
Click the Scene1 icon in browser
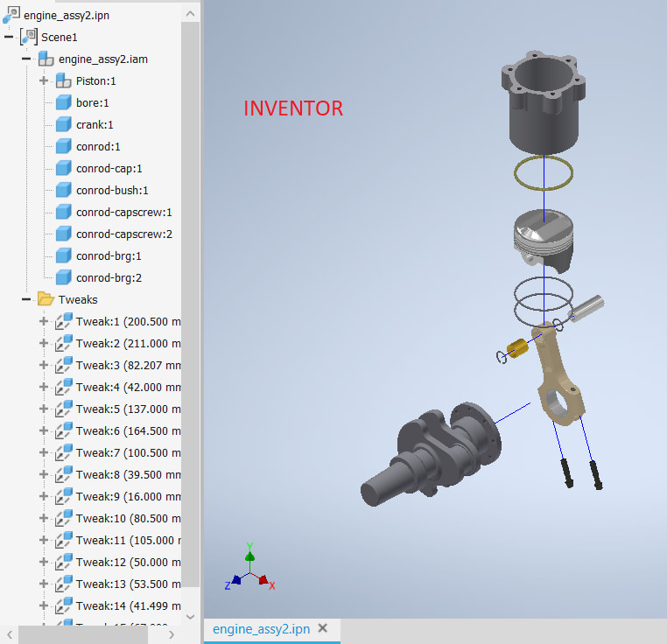point(29,37)
